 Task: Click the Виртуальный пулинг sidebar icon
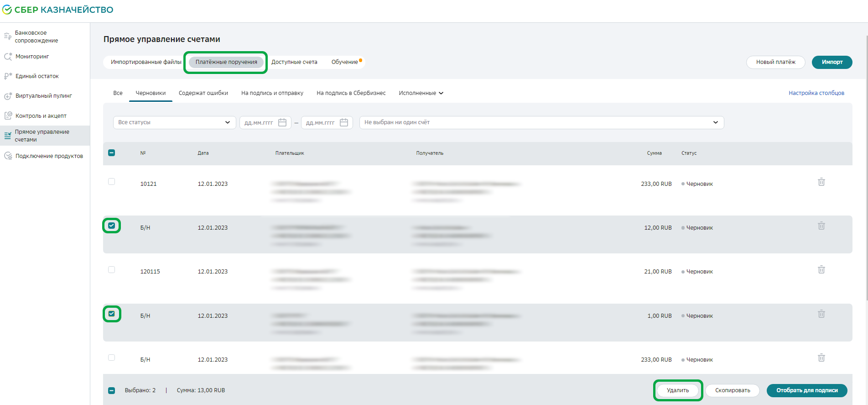(8, 96)
